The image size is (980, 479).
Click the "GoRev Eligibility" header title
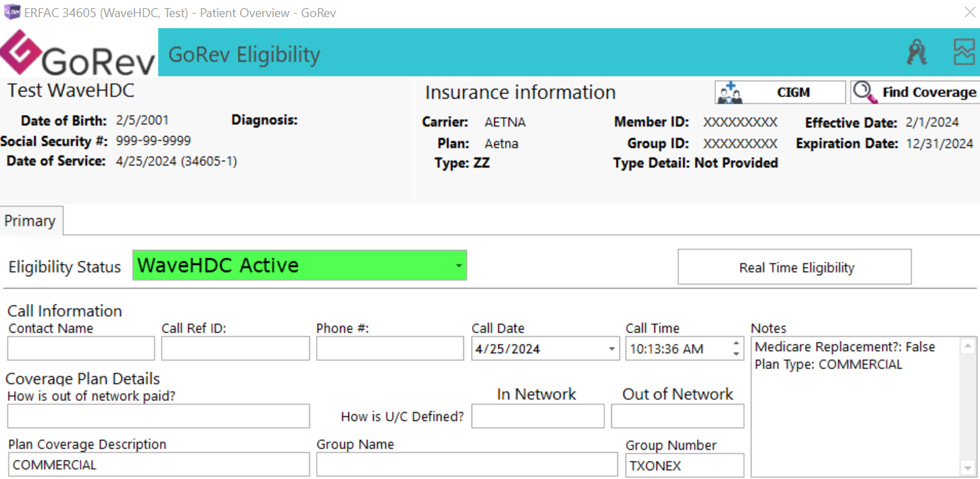244,55
